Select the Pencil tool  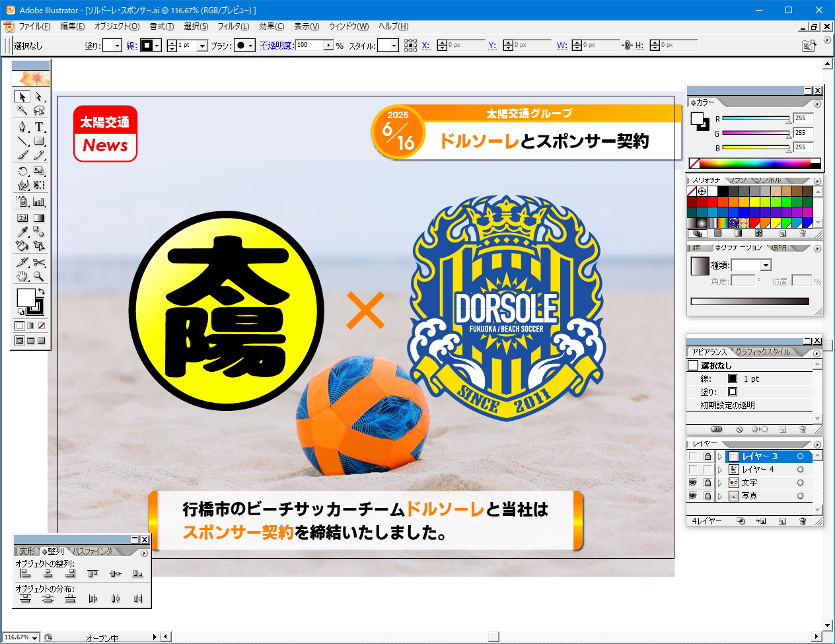pos(39,155)
